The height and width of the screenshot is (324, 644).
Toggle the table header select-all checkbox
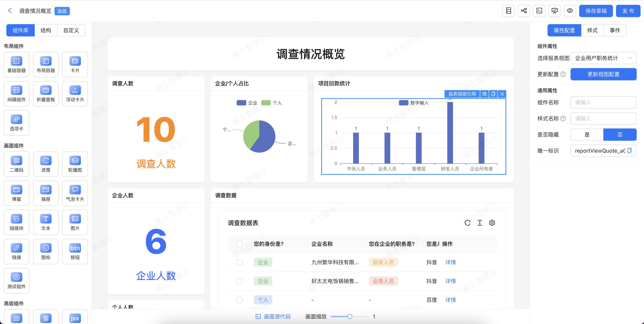pos(239,244)
